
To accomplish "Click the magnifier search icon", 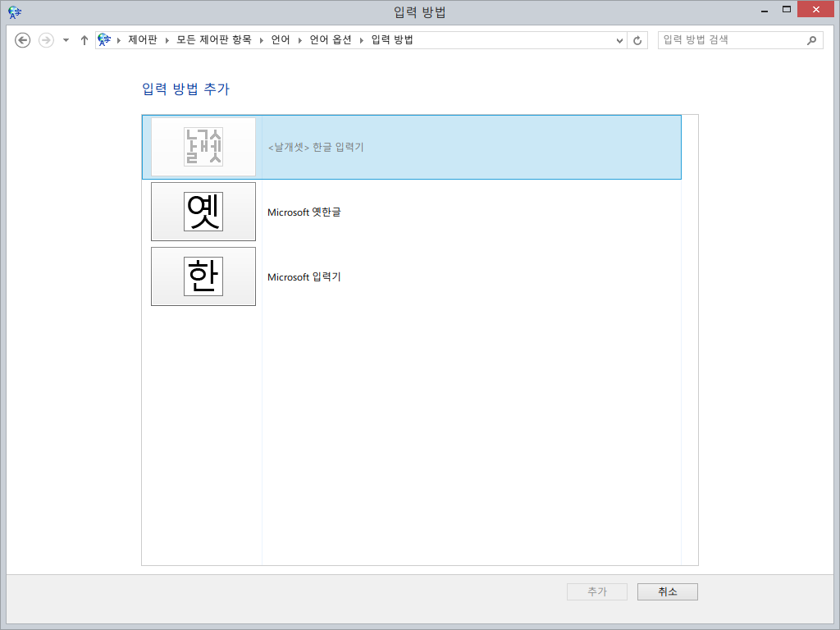I will (811, 40).
